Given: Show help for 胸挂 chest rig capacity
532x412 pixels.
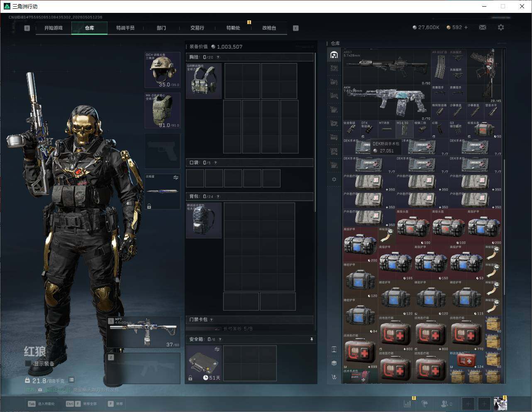Looking at the screenshot, I should click(x=218, y=57).
